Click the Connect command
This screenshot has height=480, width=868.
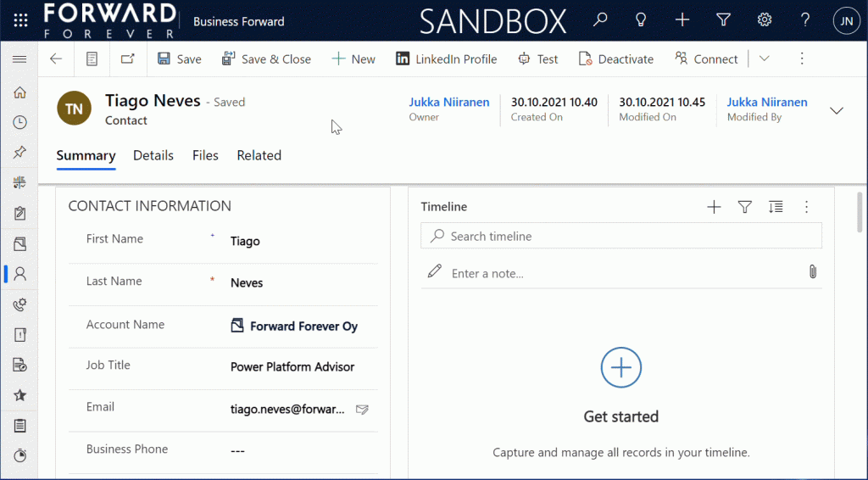coord(706,59)
